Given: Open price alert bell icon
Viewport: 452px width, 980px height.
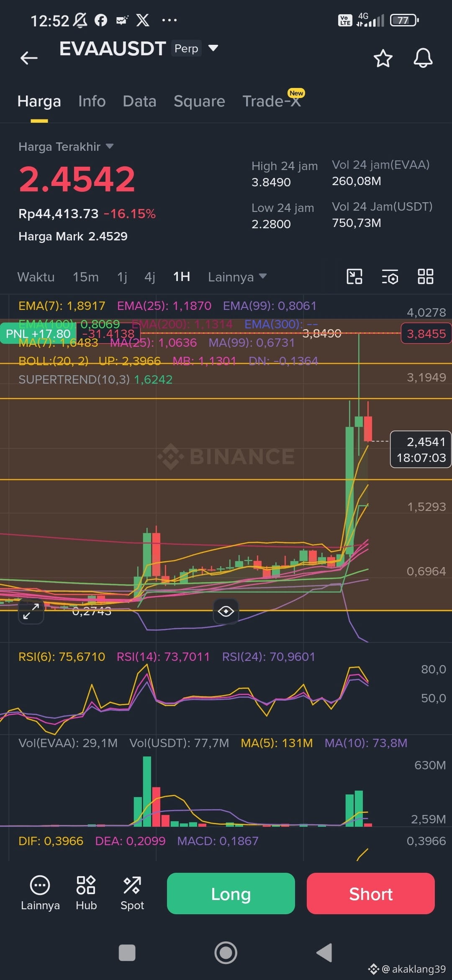Looking at the screenshot, I should pos(423,58).
